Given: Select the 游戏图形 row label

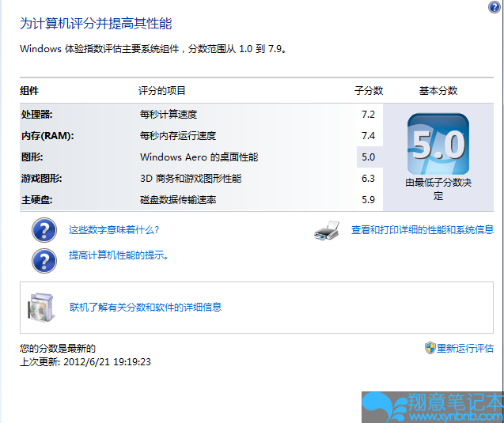Looking at the screenshot, I should coord(41,178).
